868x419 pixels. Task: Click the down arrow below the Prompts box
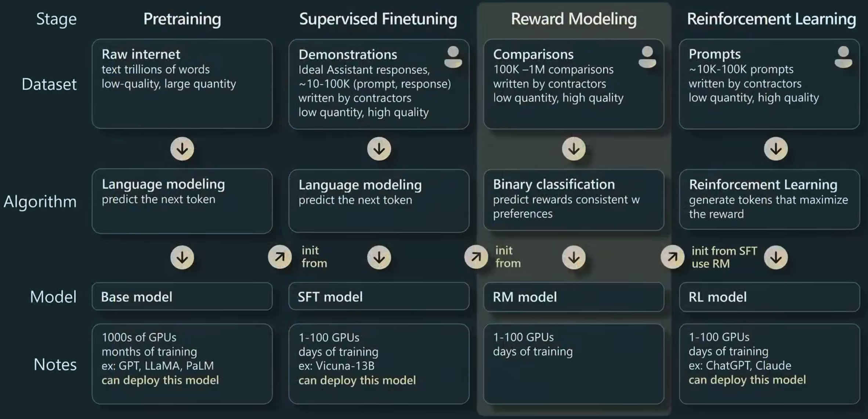776,149
